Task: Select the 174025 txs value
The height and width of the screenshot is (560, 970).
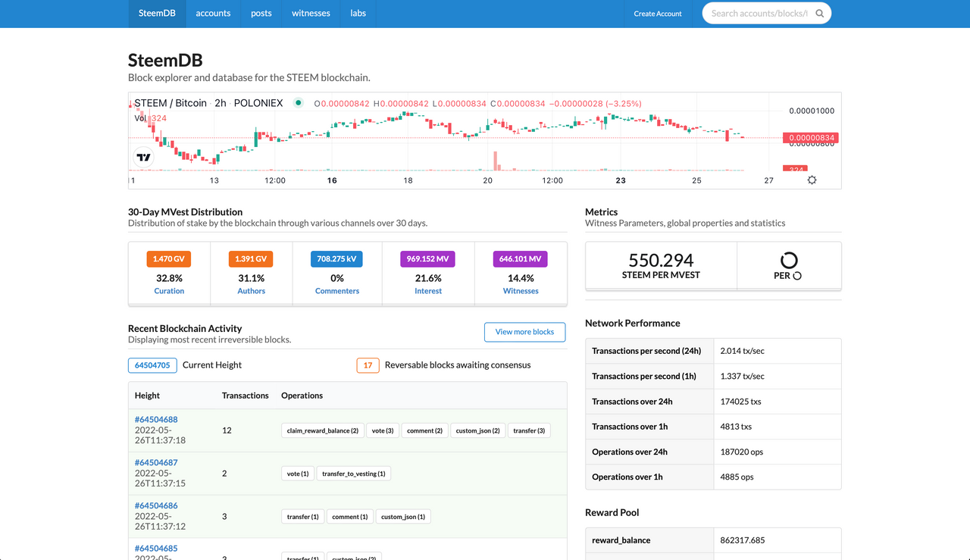Action: tap(740, 402)
